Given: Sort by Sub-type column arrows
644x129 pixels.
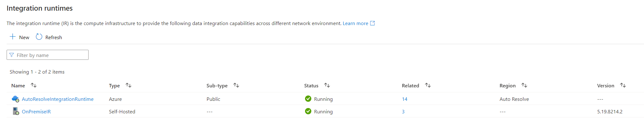Looking at the screenshot, I should 236,85.
